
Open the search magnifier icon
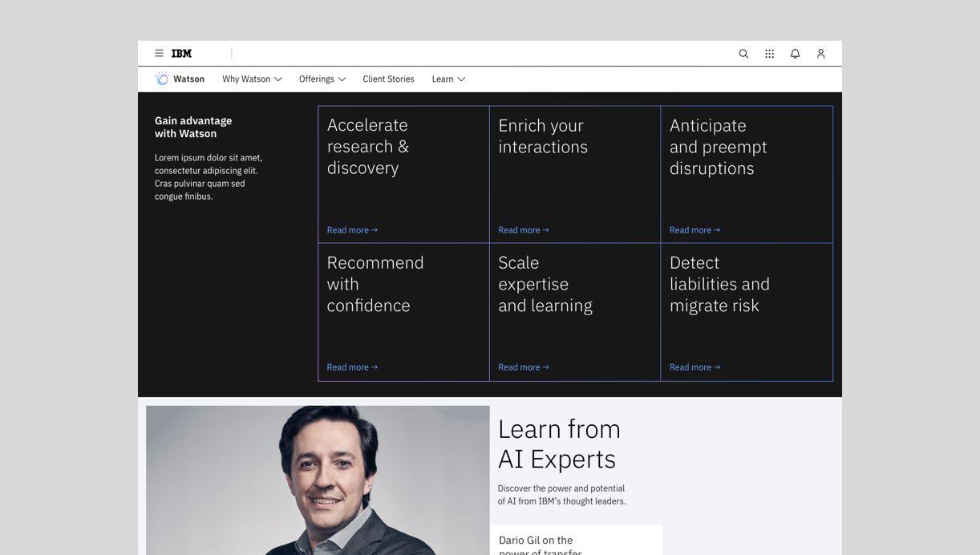[x=743, y=54]
